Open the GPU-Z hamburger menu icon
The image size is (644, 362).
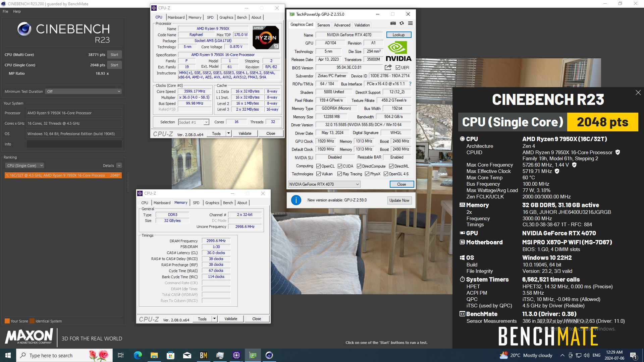tap(410, 23)
